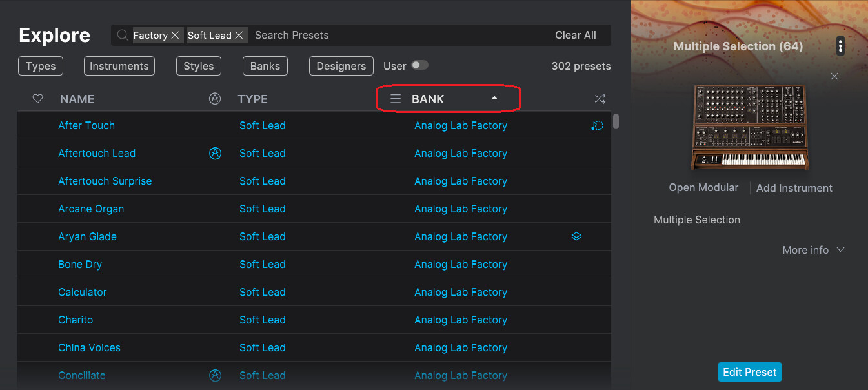Close the preset info panel
This screenshot has height=390, width=868.
[x=834, y=76]
